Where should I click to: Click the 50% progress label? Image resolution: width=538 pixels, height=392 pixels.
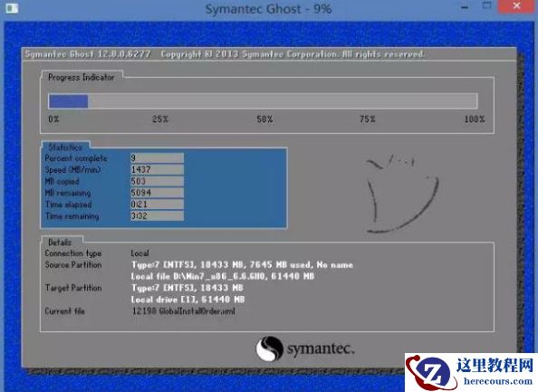264,120
